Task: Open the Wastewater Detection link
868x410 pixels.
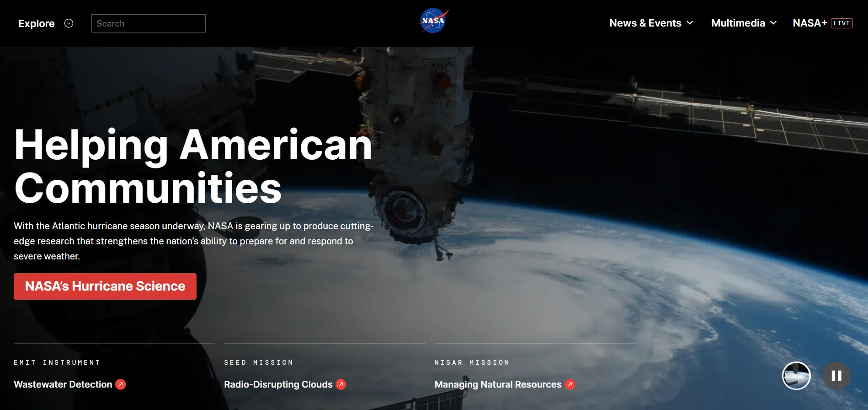Action: pos(63,384)
